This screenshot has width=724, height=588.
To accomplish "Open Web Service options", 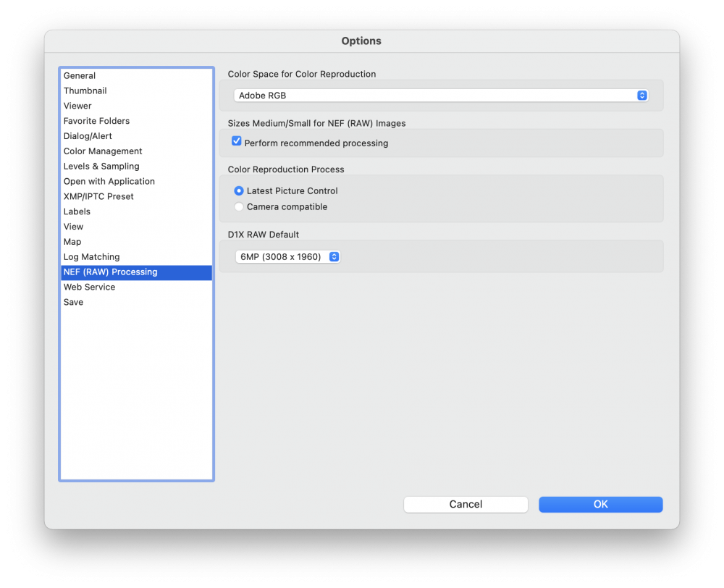I will (136, 287).
